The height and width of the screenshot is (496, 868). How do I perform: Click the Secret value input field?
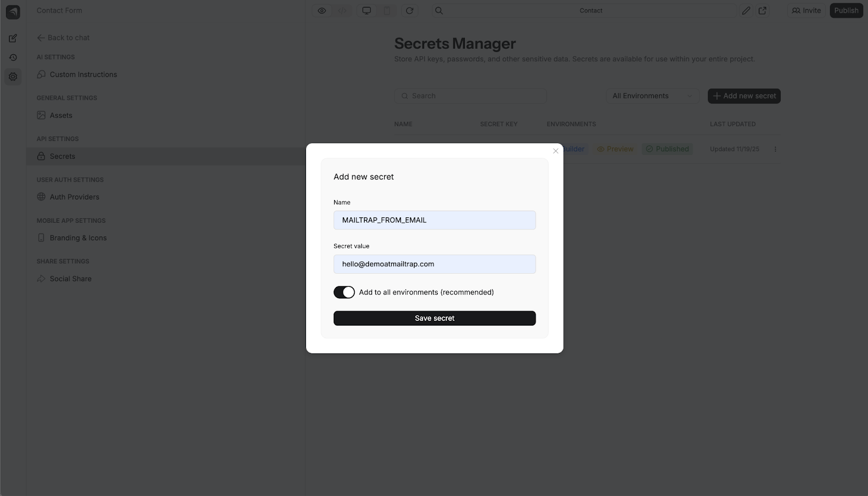(434, 264)
